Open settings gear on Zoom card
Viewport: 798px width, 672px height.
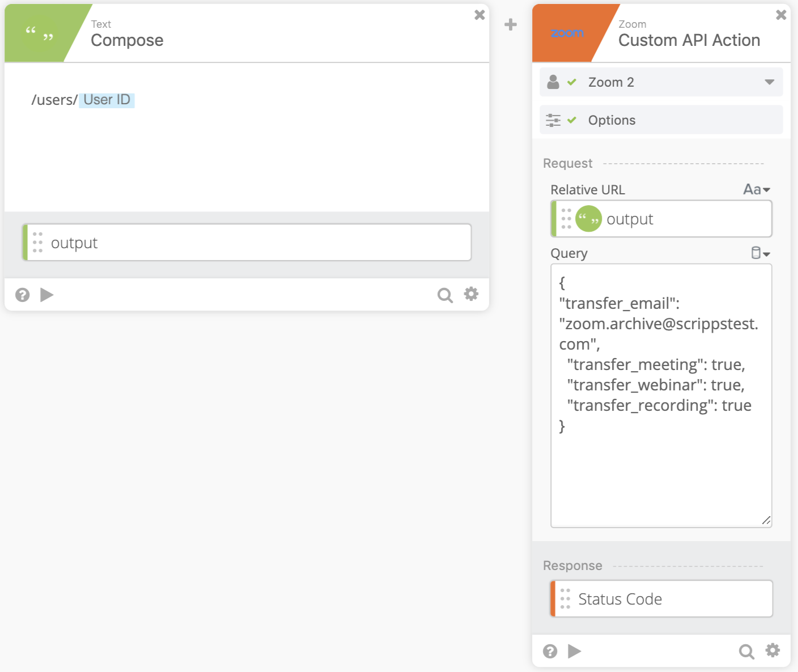click(772, 650)
